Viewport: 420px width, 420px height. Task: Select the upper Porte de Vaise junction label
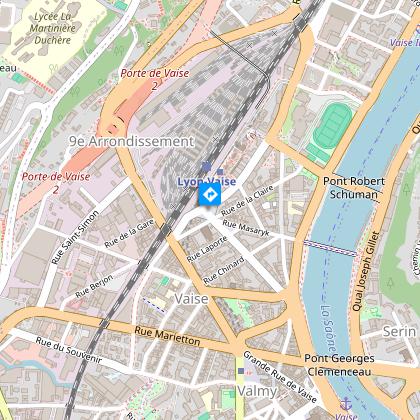[155, 79]
